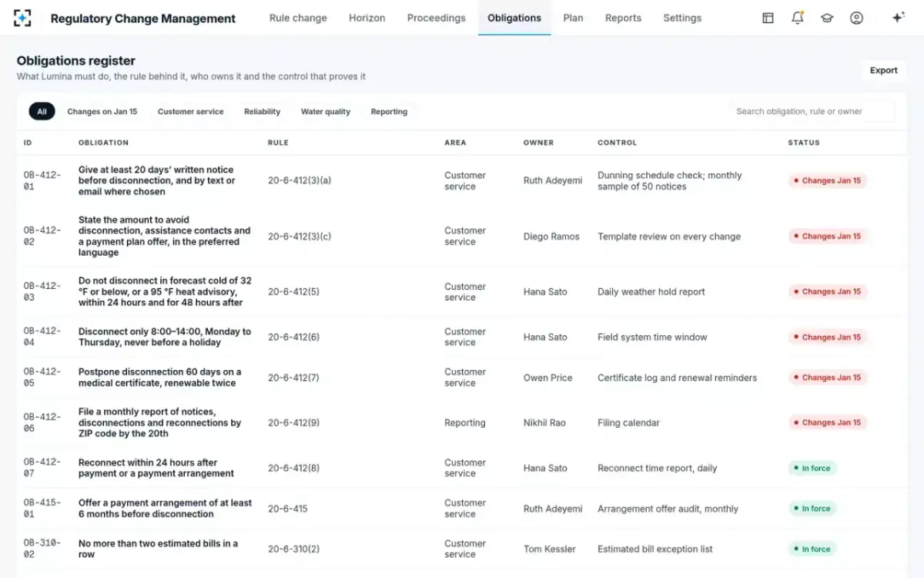The image size is (924, 578).
Task: Filter by Water quality chip
Action: point(326,112)
